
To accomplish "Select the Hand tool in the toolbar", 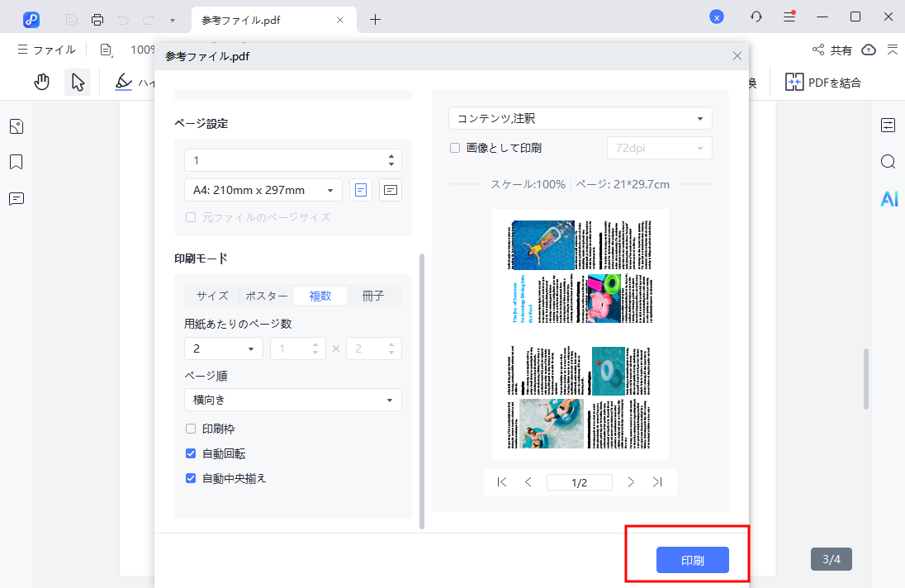I will 41,81.
